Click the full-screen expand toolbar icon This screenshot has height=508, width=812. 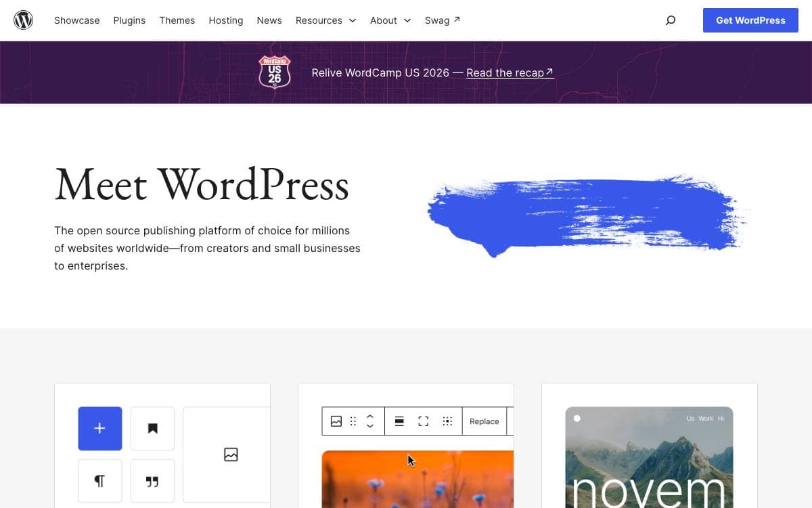coord(424,421)
